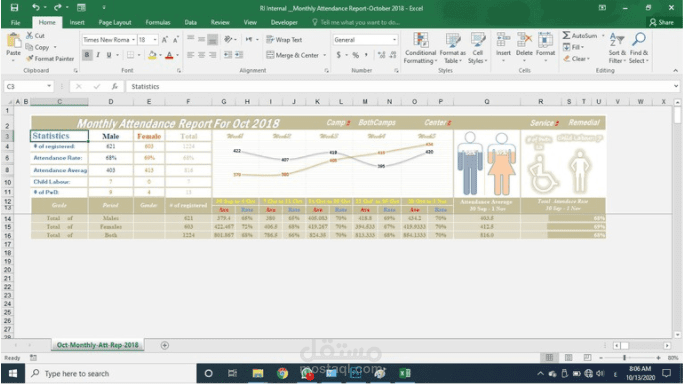Image resolution: width=683 pixels, height=384 pixels.
Task: Click the Fill button in Editing
Action: pos(573,47)
